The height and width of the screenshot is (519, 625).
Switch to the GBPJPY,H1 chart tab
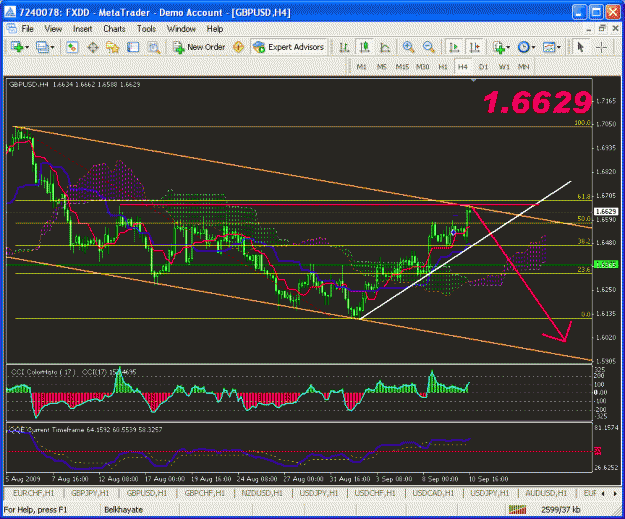click(90, 493)
